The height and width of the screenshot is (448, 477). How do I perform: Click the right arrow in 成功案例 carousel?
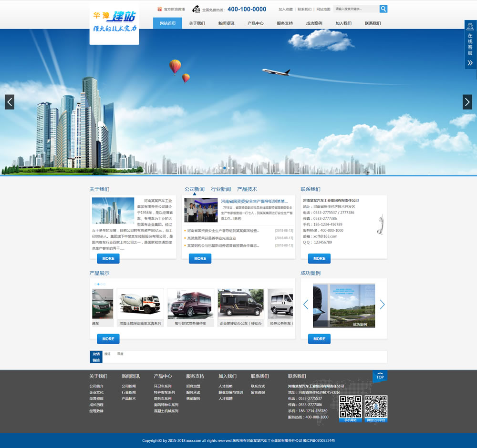(382, 305)
